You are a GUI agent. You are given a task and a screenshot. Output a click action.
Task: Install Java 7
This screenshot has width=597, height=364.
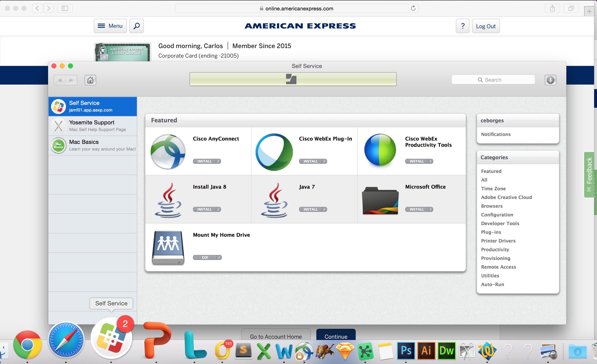coord(310,209)
